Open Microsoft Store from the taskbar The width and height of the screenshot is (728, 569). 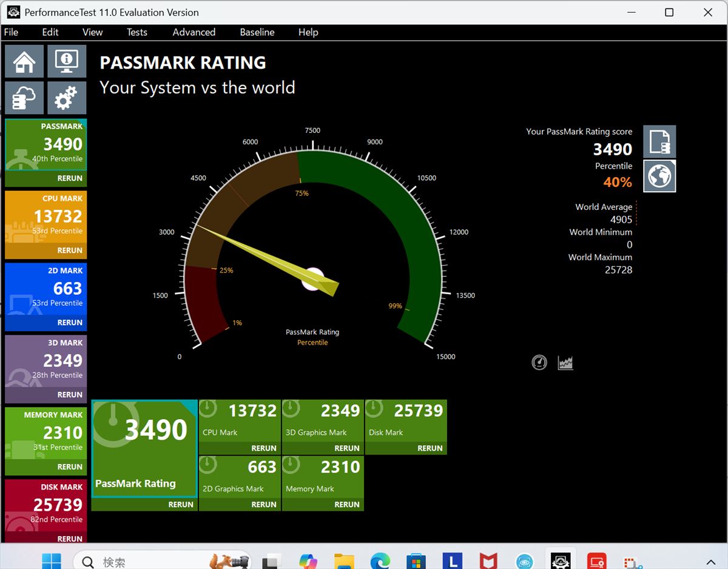point(417,561)
